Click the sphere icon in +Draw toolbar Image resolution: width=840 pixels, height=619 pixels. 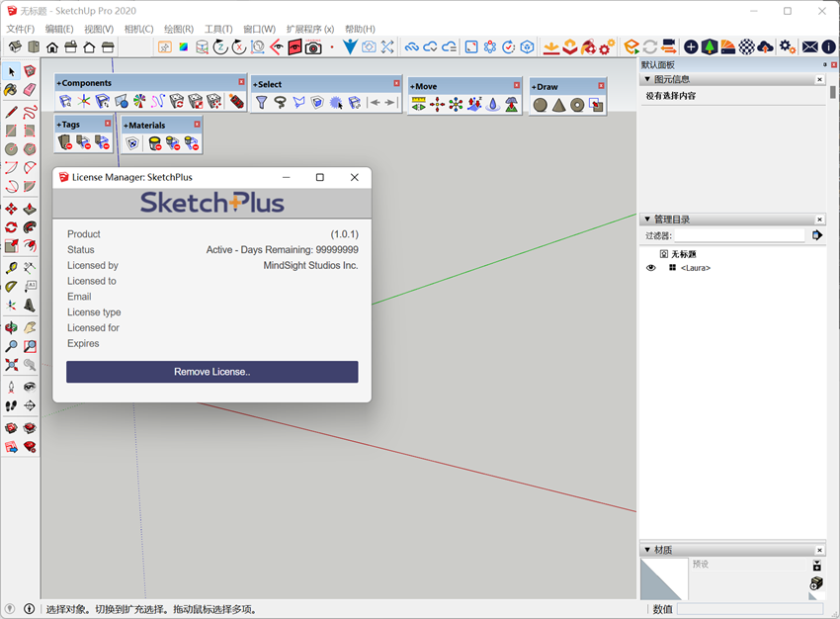pyautogui.click(x=540, y=105)
